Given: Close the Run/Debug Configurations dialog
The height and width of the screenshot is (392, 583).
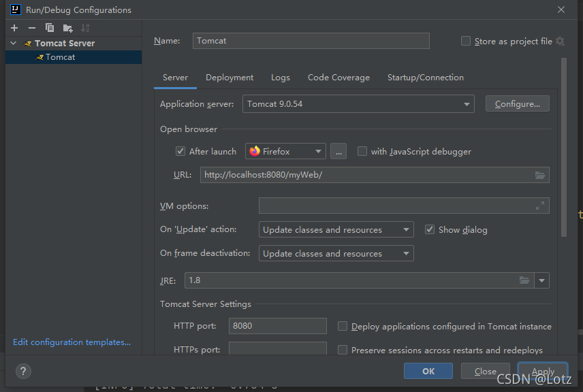Looking at the screenshot, I should point(561,10).
